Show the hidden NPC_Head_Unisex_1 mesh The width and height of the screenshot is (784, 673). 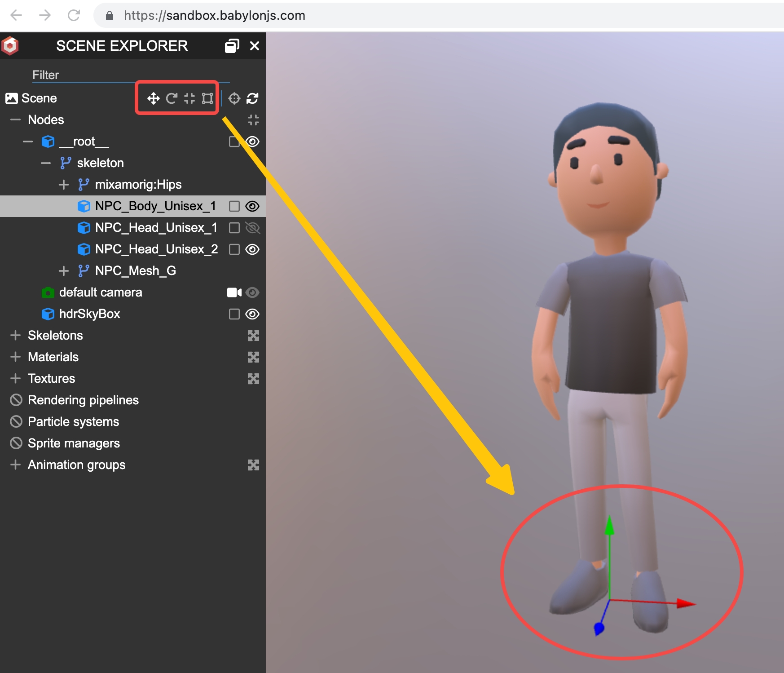(253, 228)
